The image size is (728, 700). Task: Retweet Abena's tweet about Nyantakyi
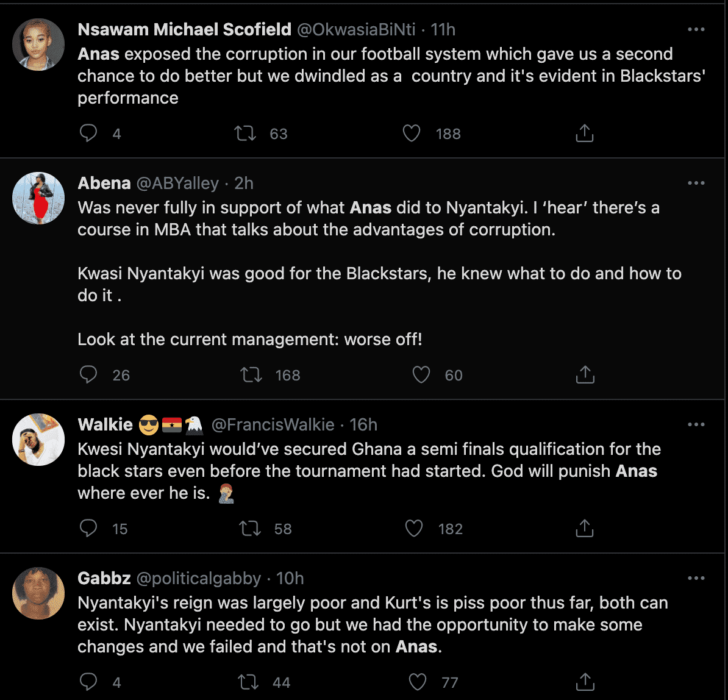pyautogui.click(x=251, y=374)
